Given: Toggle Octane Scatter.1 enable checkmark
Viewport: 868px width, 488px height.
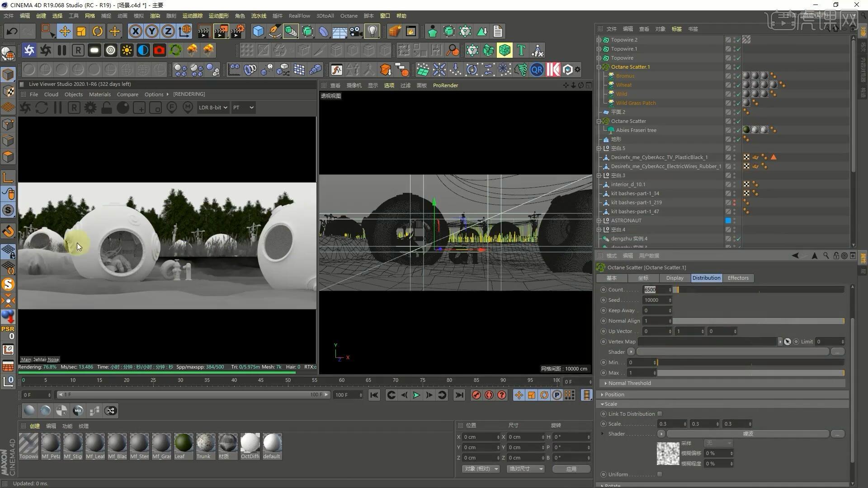Looking at the screenshot, I should [738, 67].
